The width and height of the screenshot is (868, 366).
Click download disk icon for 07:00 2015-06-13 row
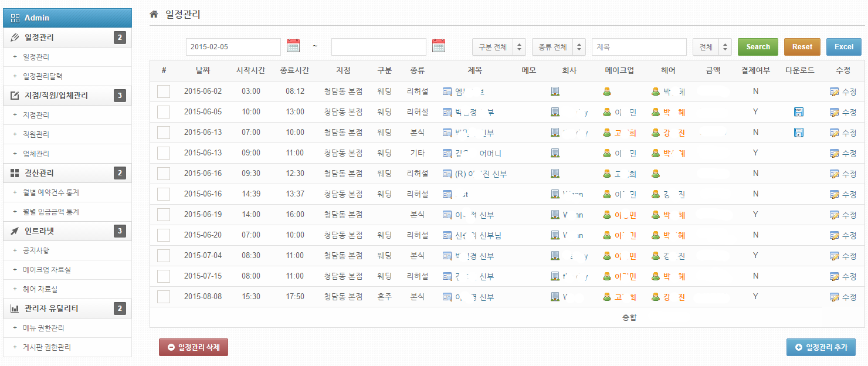click(x=798, y=133)
